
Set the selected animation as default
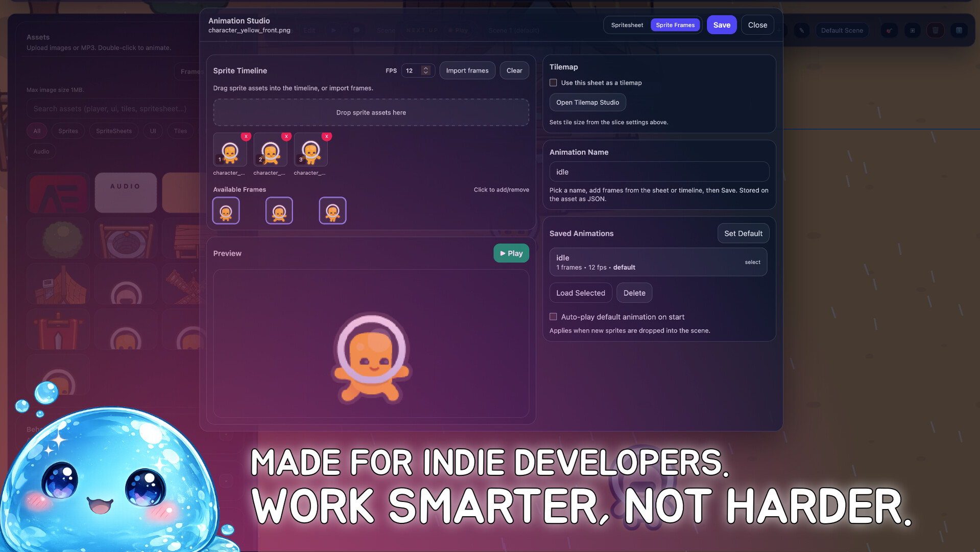[743, 234]
